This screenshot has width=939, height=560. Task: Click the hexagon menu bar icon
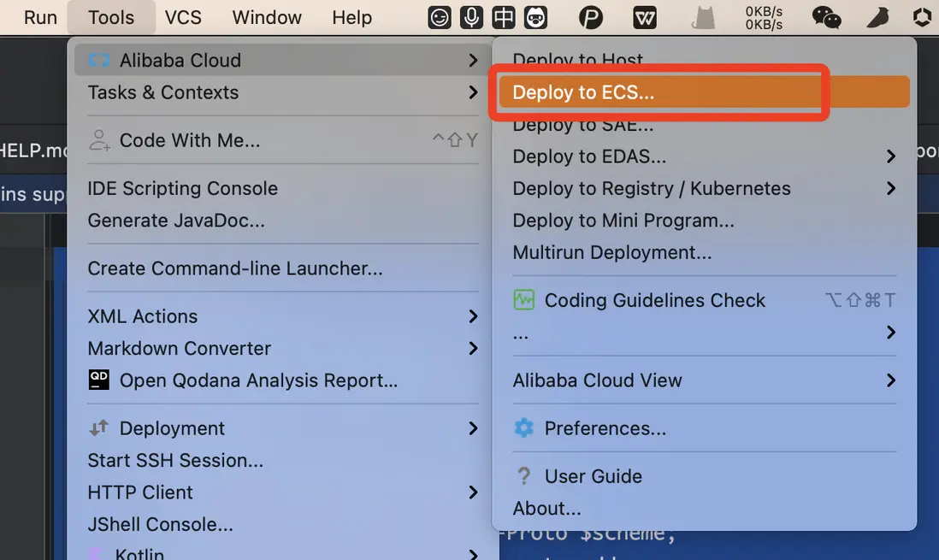tap(922, 17)
